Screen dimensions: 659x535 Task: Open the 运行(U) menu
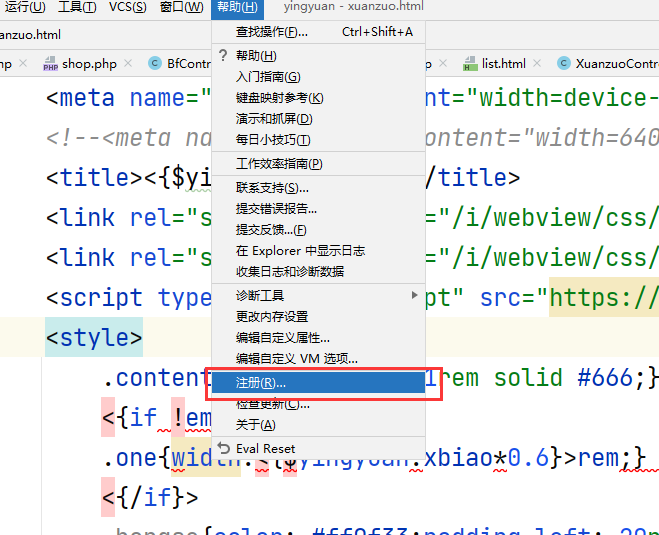coord(24,7)
